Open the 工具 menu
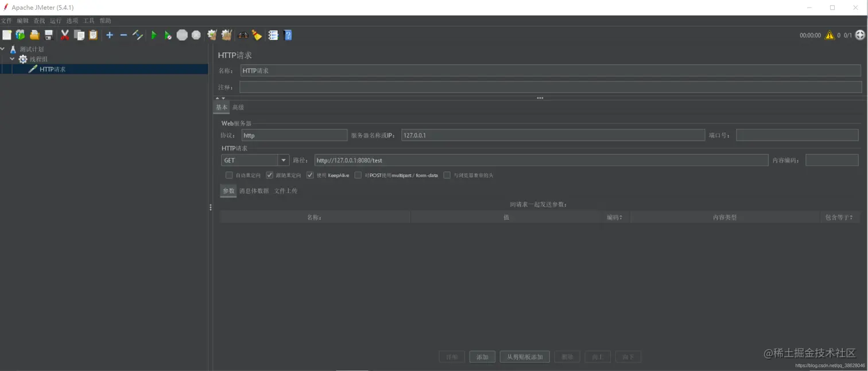 pos(89,21)
